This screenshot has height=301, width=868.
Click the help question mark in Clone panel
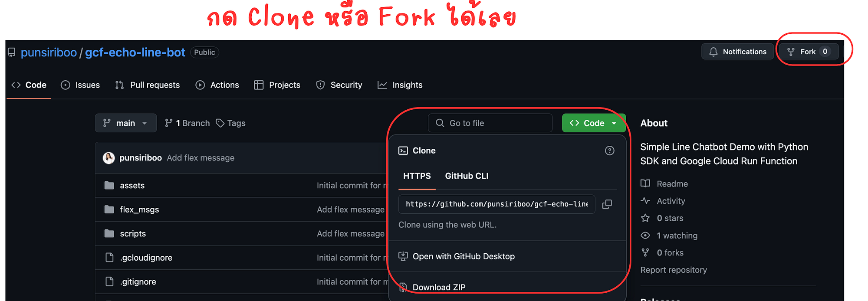click(x=609, y=150)
